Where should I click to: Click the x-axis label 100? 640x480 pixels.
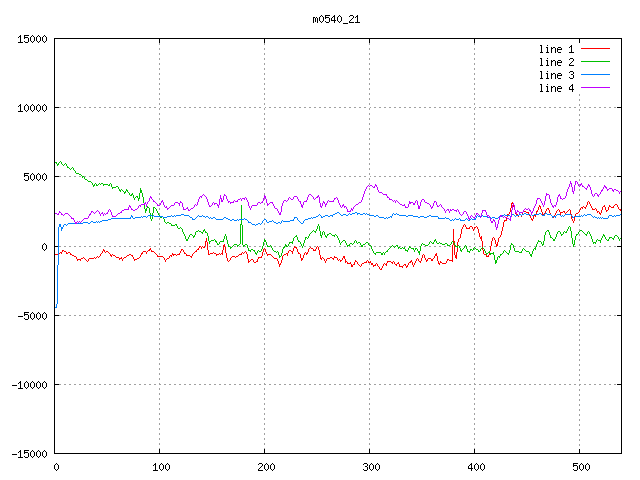(x=161, y=467)
